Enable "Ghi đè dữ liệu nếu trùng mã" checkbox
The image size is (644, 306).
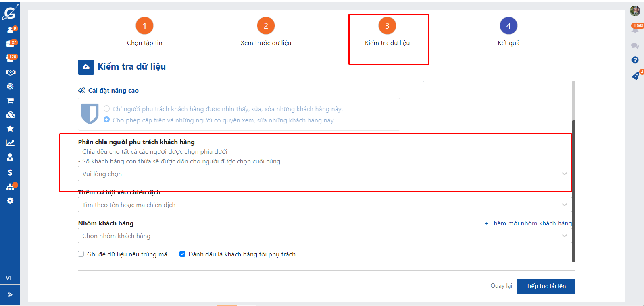(x=81, y=254)
